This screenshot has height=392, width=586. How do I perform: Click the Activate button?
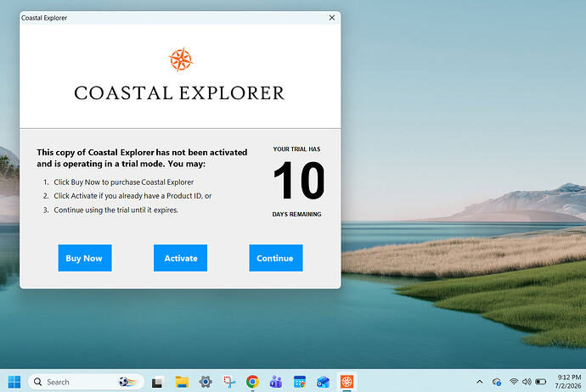tap(180, 258)
